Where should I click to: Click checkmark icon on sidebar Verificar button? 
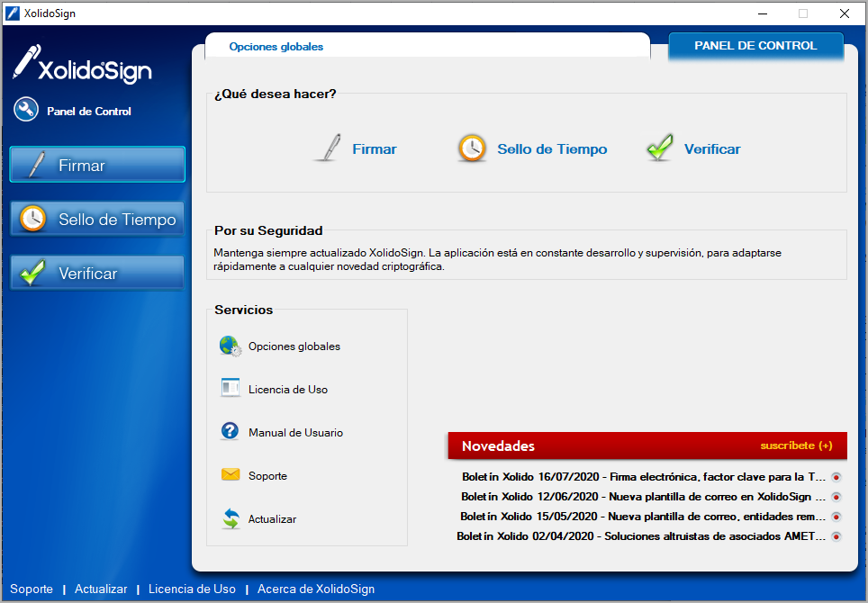point(32,272)
